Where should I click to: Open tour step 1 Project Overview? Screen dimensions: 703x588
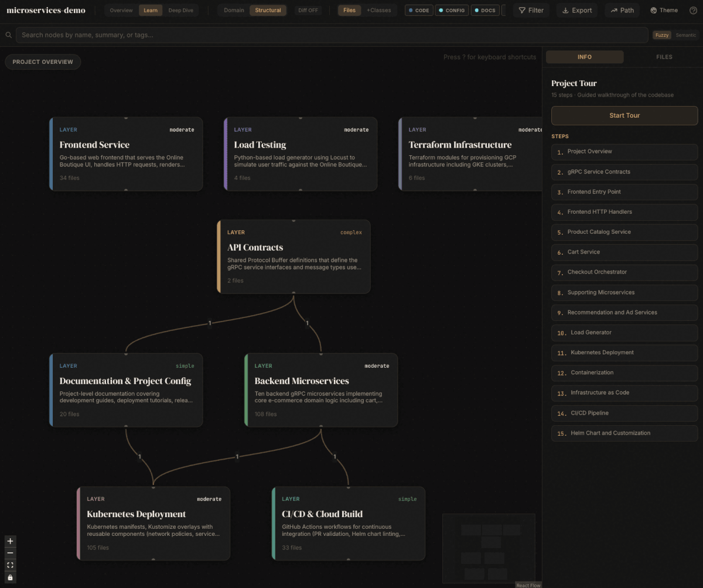[x=624, y=152]
